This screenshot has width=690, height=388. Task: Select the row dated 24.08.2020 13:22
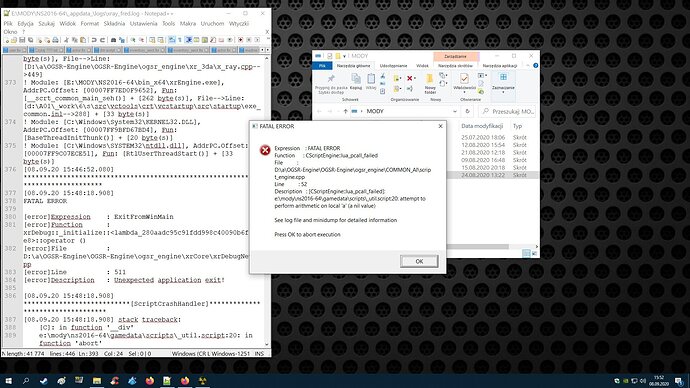click(493, 175)
